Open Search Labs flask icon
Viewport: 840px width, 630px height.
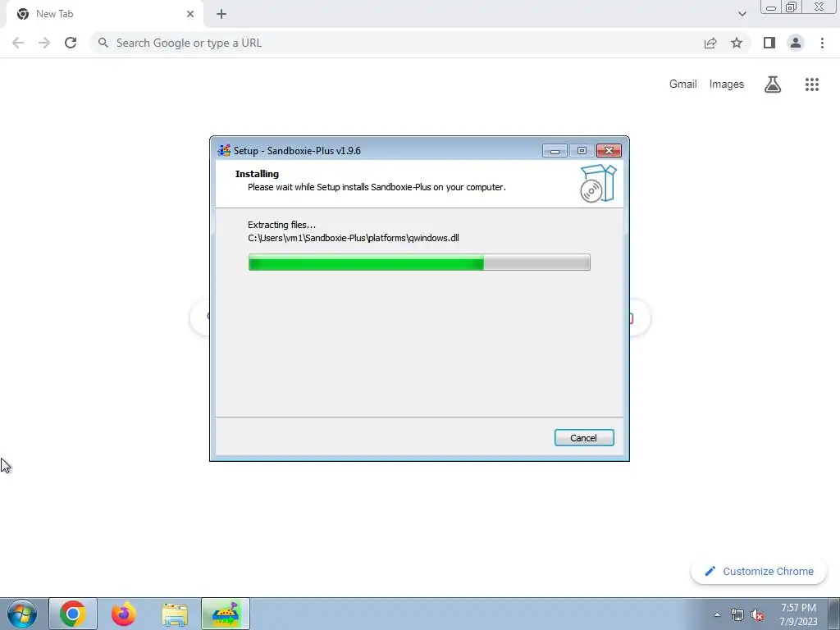pos(773,84)
